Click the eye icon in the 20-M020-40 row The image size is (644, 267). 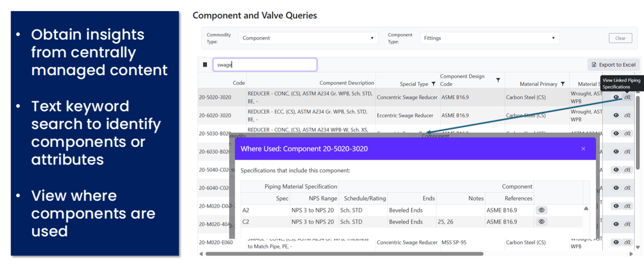616,224
